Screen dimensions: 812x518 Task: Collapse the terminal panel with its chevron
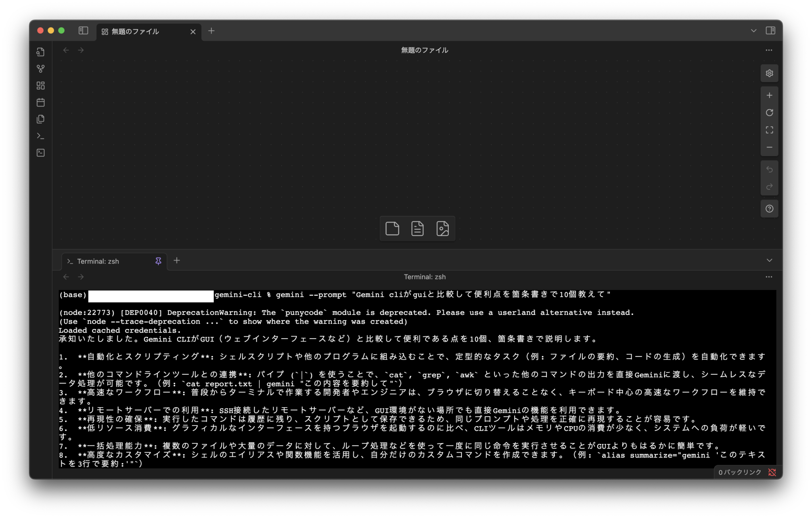click(x=770, y=260)
